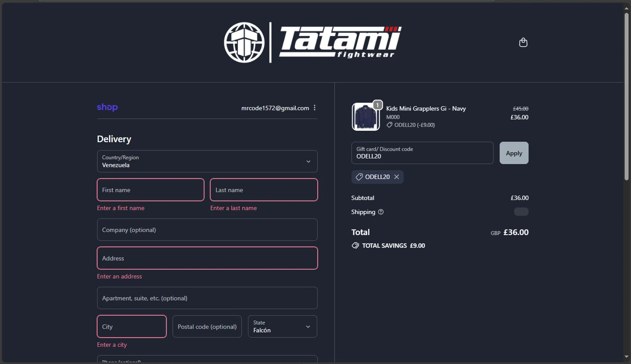Viewport: 631px width, 364px height.
Task: Open the State dropdown showing Falcón
Action: point(282,327)
